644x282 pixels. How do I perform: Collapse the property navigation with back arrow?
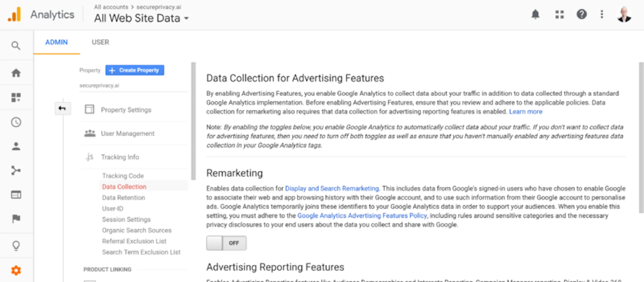coord(63,109)
